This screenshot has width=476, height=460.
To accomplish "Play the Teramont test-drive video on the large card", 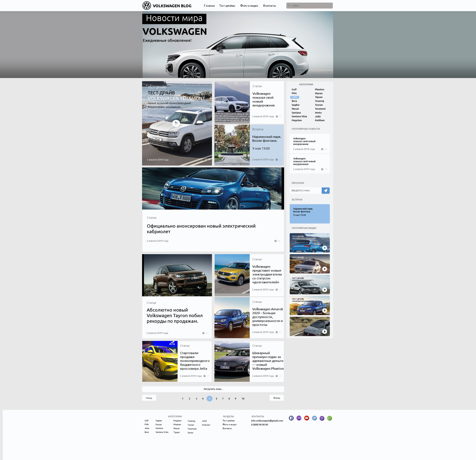I will coord(176,123).
